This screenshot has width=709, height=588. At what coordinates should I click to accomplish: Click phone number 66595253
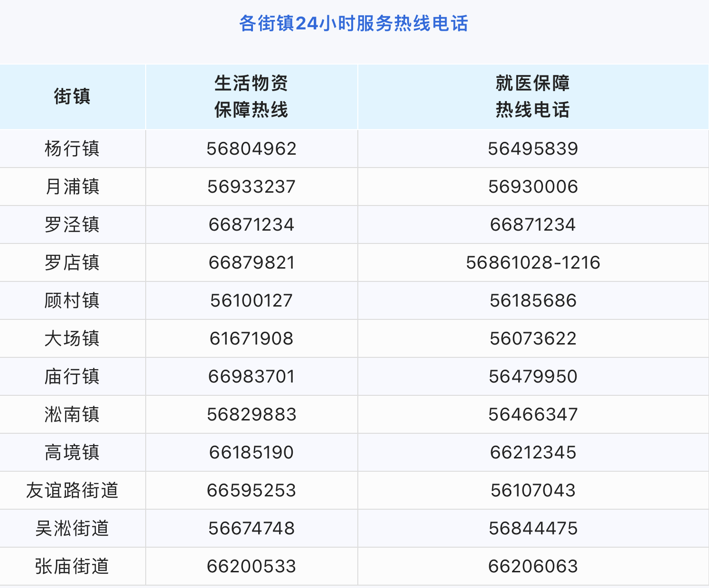[252, 490]
